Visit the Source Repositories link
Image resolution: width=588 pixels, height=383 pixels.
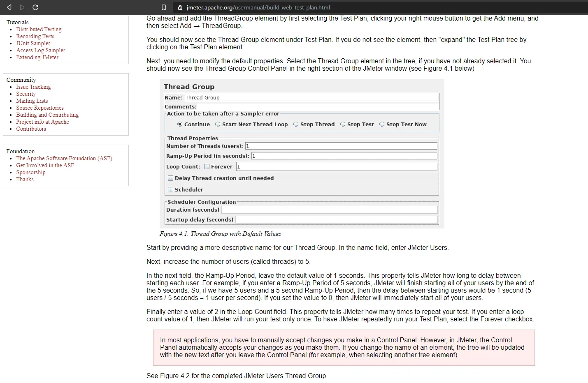point(40,108)
